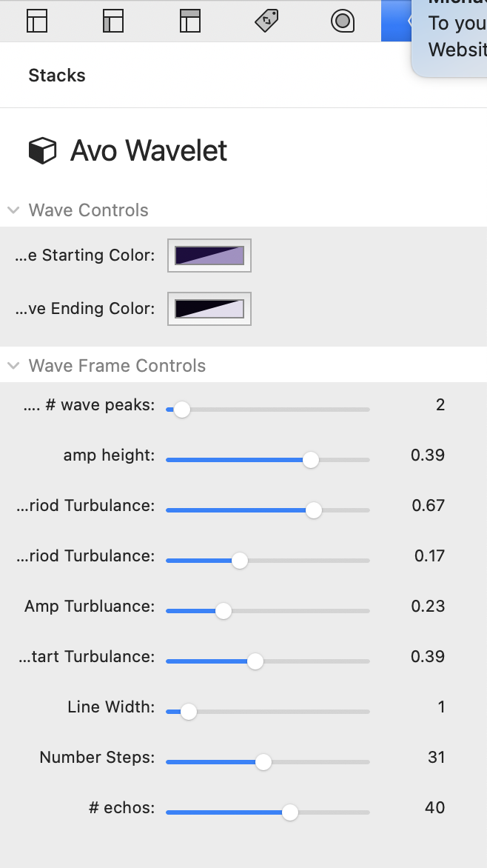Open the tag metadata inspector icon
Viewport: 487px width, 868px height.
(x=266, y=21)
